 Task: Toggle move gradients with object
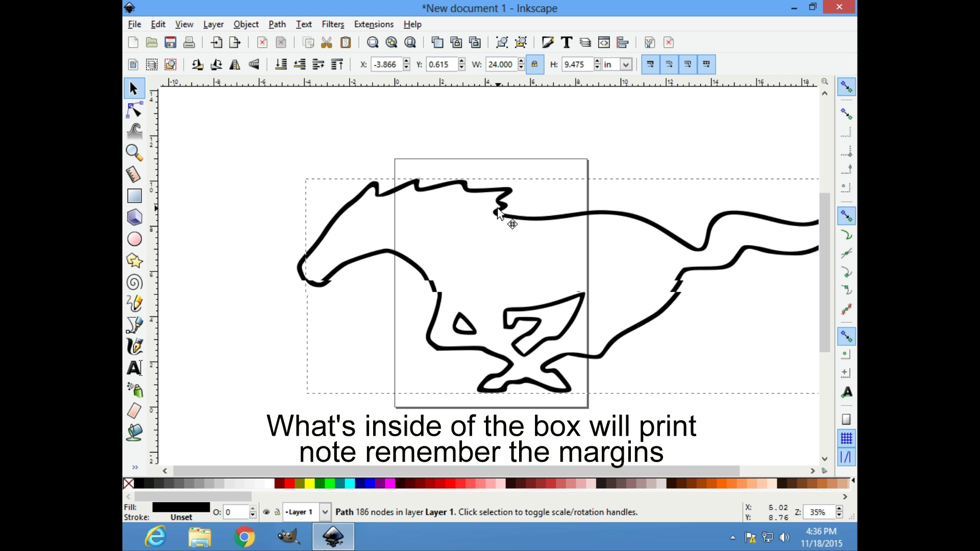(688, 64)
